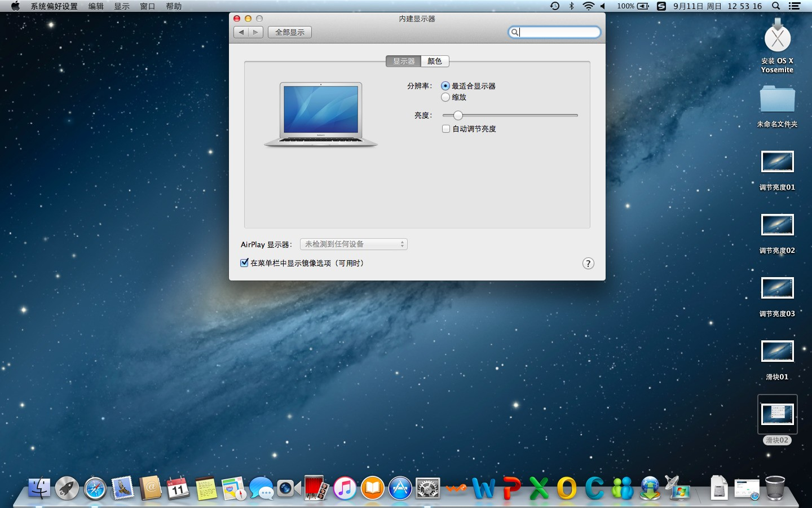Launch Microsoft Word from the Dock
812x508 pixels.
click(x=484, y=488)
